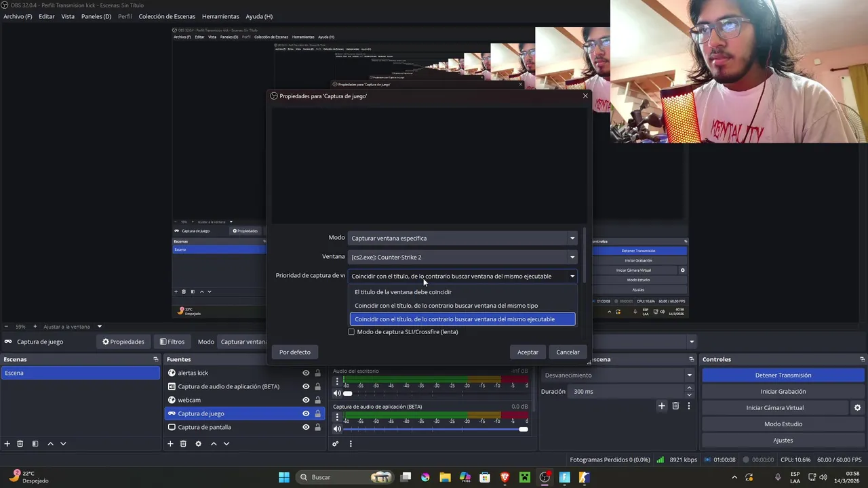Screen dimensions: 868x488
Task: Select 'El título de la ventana debe coincidir'
Action: (462, 292)
